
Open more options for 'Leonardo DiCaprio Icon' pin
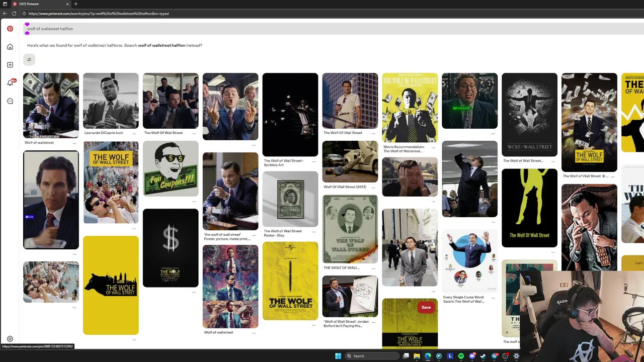[x=134, y=133]
